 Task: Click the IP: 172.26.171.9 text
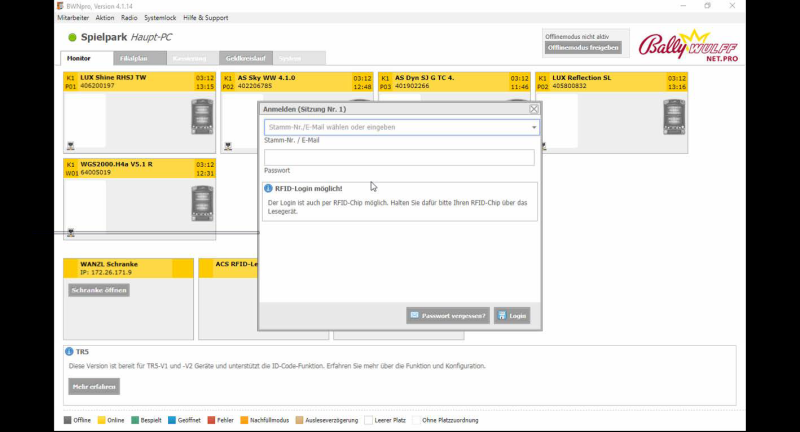point(106,272)
